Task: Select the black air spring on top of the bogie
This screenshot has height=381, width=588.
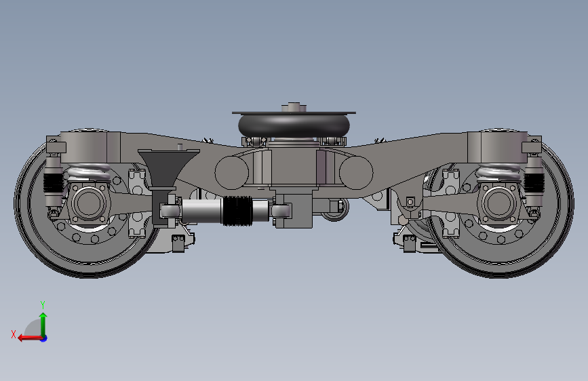Action: pyautogui.click(x=294, y=125)
